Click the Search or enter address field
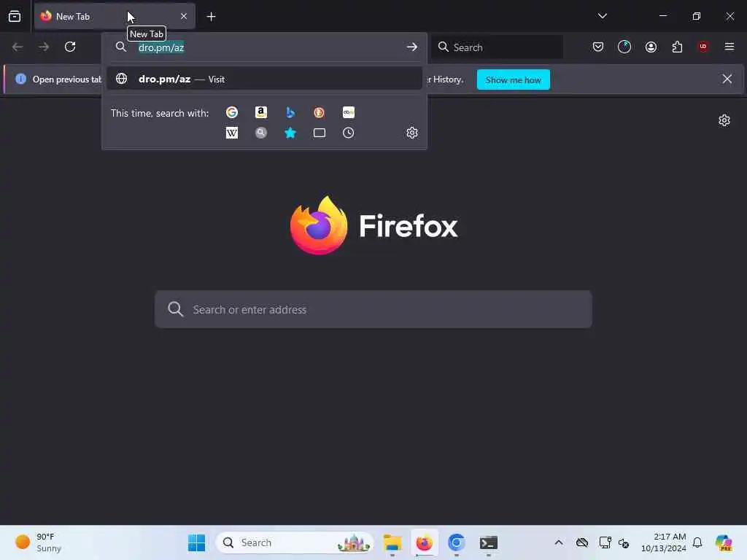Viewport: 747px width, 560px height. click(x=373, y=309)
